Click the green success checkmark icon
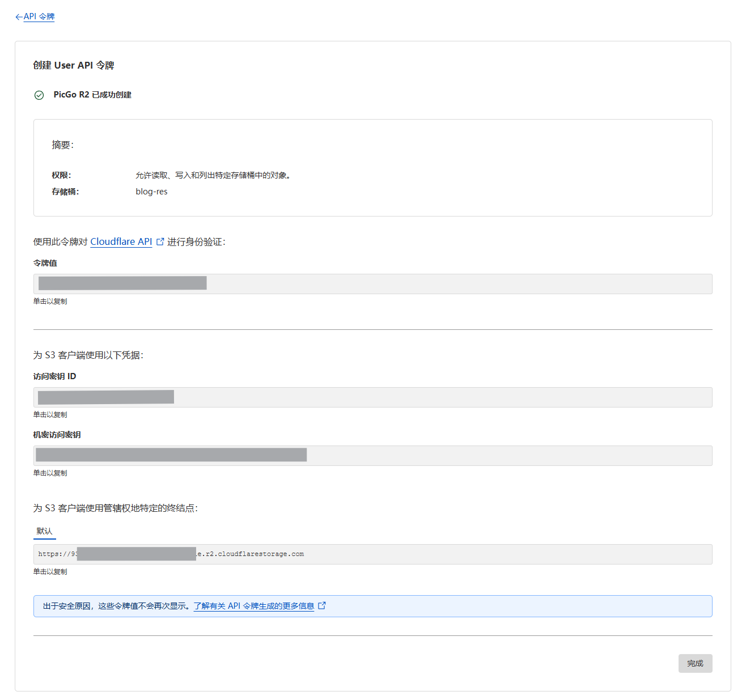 coord(39,95)
